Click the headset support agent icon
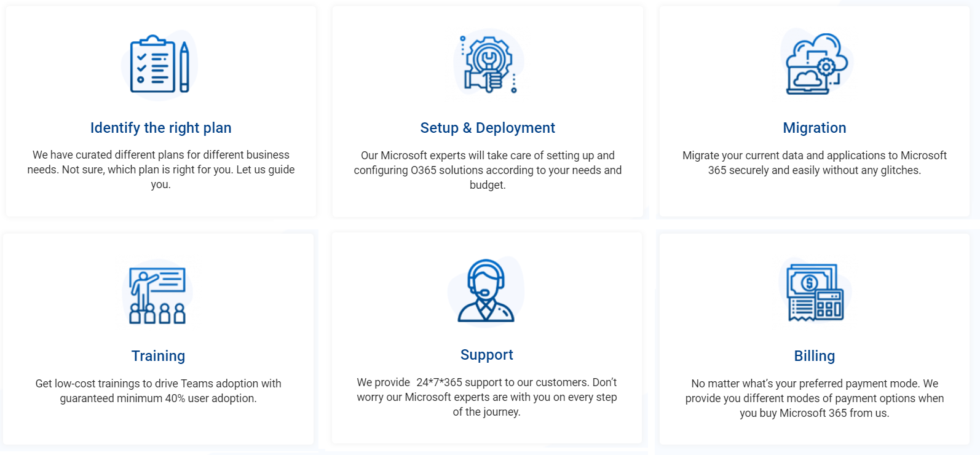Image resolution: width=980 pixels, height=455 pixels. click(486, 290)
